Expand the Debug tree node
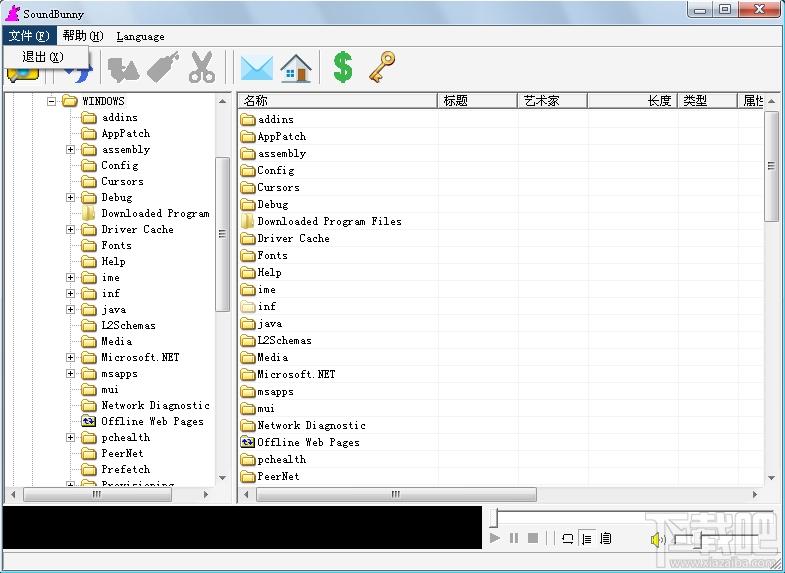Image resolution: width=785 pixels, height=573 pixels. click(x=70, y=198)
